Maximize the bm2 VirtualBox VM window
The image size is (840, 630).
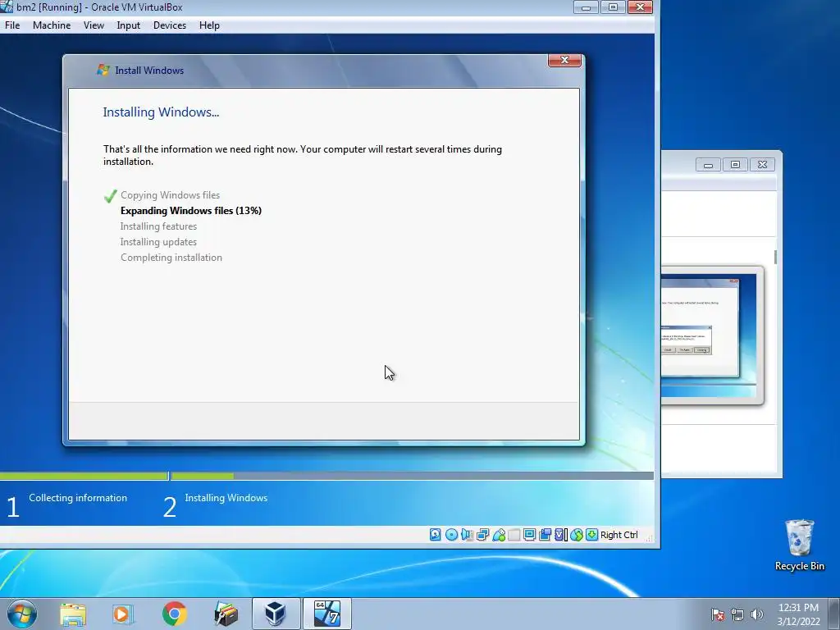(613, 7)
